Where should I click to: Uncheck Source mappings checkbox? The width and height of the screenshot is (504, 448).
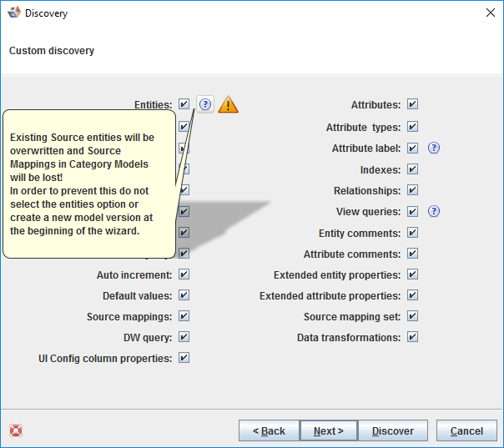[x=184, y=316]
